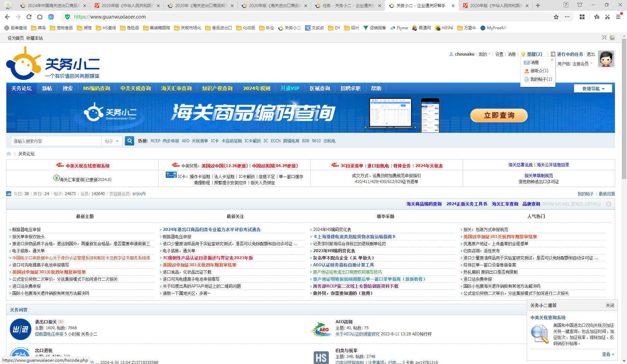
Task: Click the search content input field
Action: [56, 141]
